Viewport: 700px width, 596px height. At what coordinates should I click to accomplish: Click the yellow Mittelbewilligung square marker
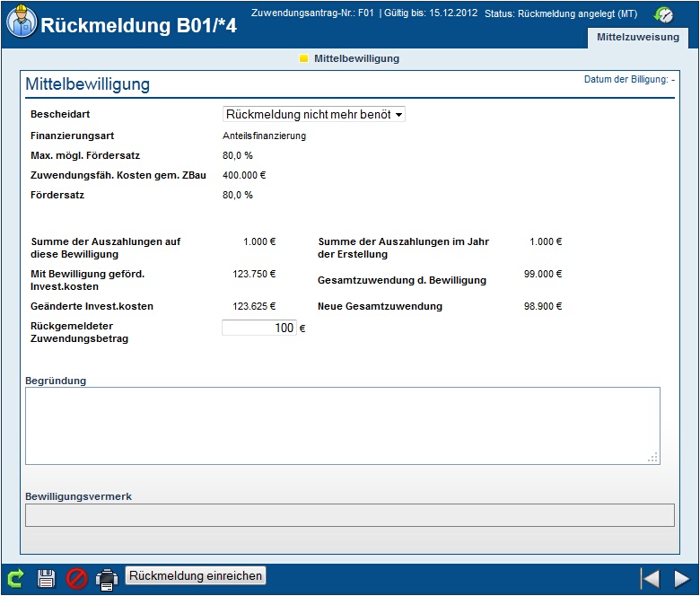click(303, 58)
